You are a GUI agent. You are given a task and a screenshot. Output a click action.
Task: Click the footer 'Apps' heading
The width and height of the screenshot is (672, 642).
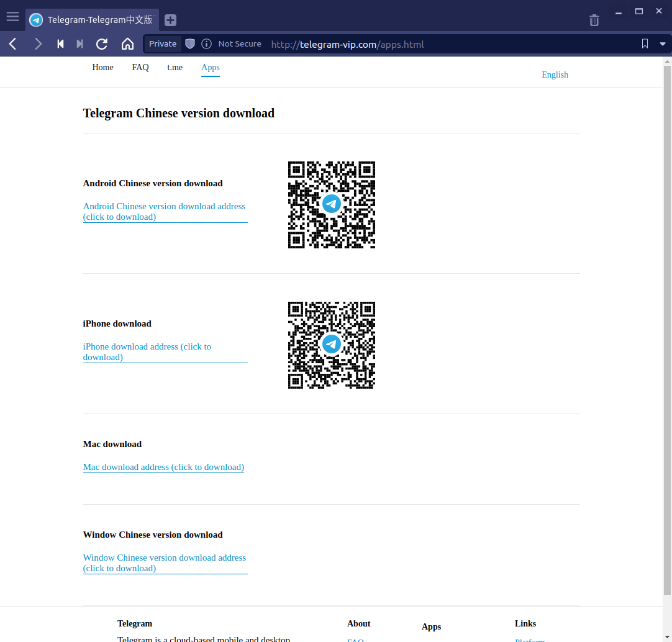[431, 626]
